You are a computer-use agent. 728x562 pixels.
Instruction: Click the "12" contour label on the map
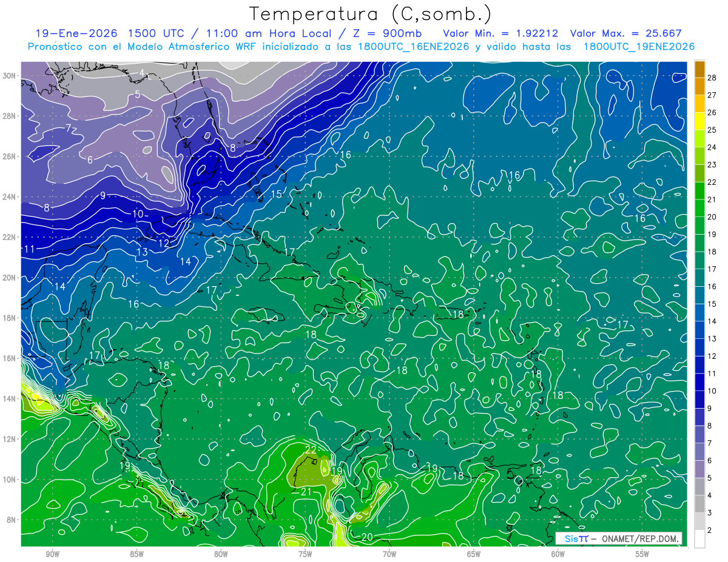pyautogui.click(x=164, y=243)
